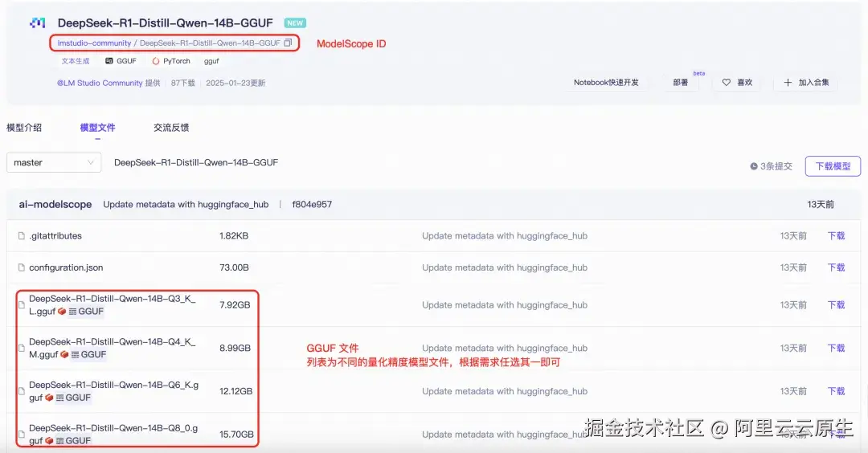View the 3条提交 commit history
This screenshot has width=868, height=453.
point(771,166)
